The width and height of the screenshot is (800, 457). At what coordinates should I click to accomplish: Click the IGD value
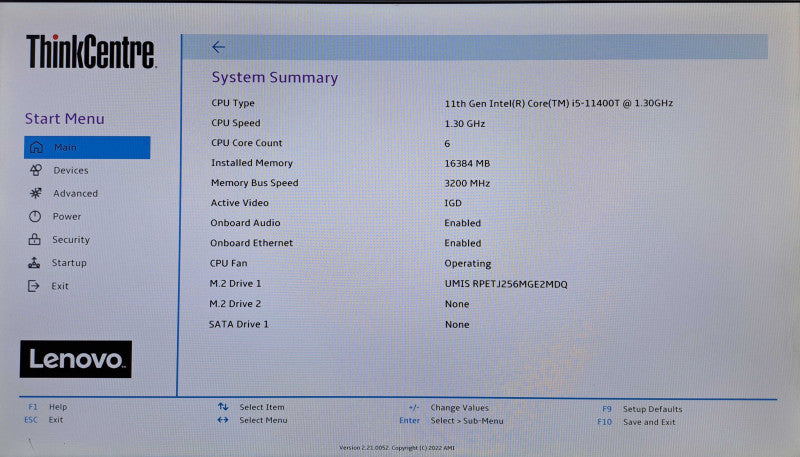[x=453, y=204]
